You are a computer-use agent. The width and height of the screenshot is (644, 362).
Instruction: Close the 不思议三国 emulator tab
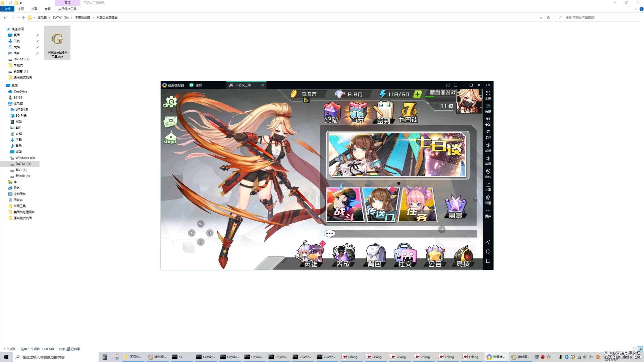click(263, 85)
